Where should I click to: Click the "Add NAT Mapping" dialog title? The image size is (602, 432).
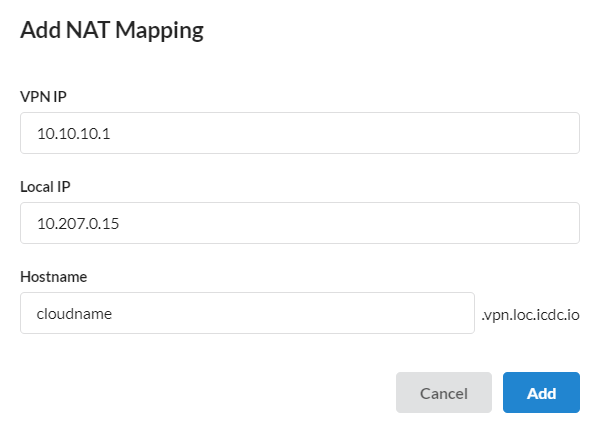coord(112,31)
